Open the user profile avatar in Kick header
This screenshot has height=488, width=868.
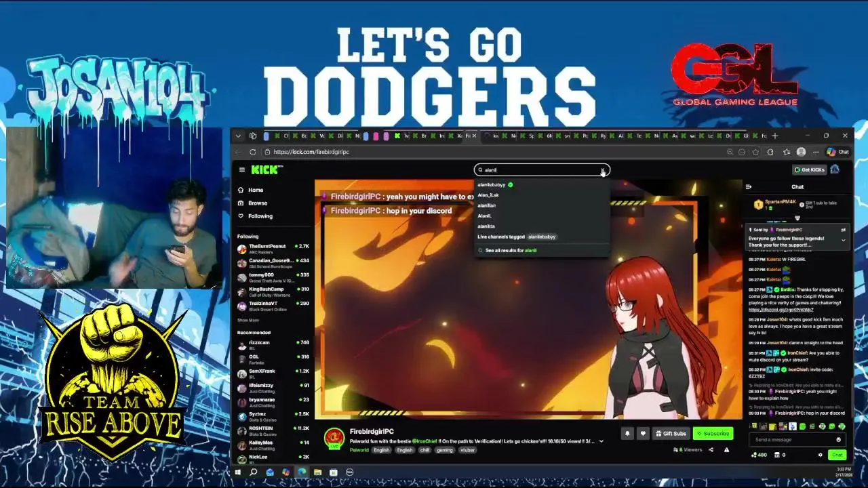pyautogui.click(x=835, y=169)
